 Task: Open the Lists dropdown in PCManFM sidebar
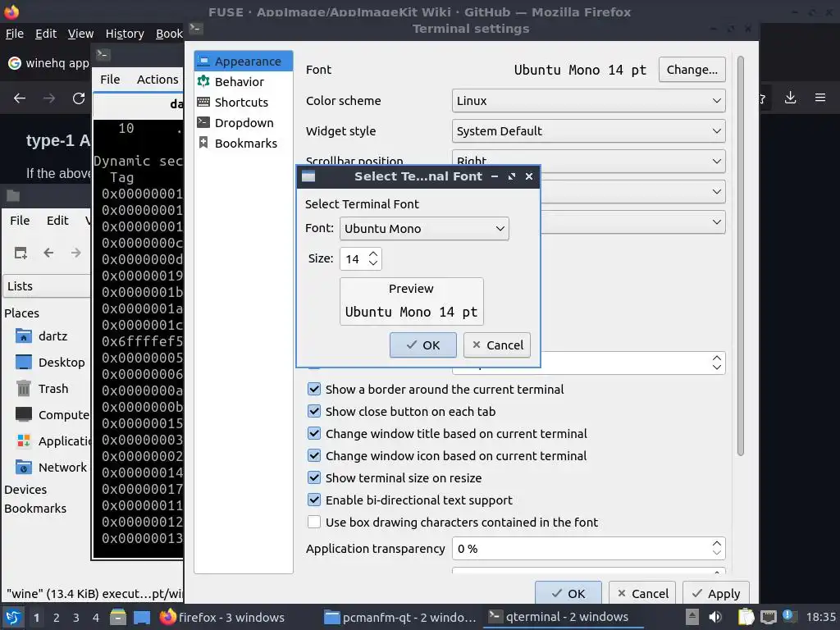point(47,286)
